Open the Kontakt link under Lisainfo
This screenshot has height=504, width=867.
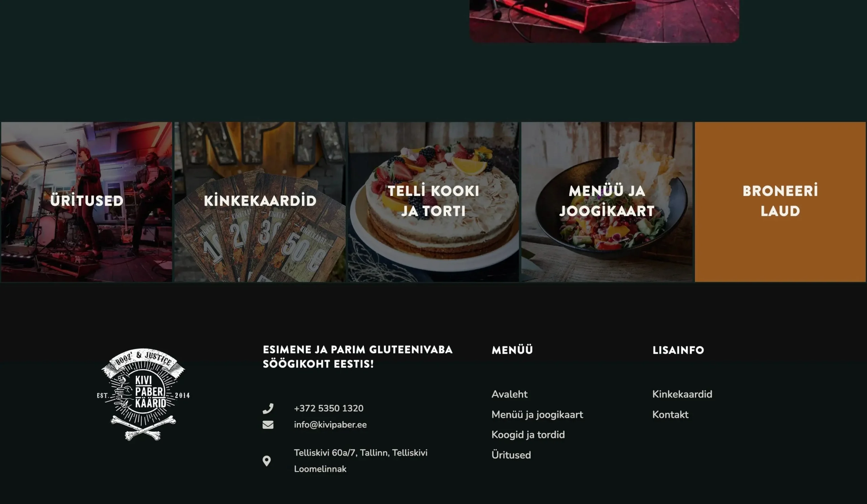tap(671, 415)
